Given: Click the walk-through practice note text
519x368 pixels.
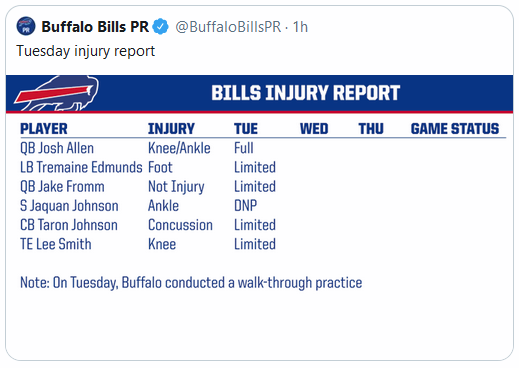Looking at the screenshot, I should pos(191,283).
